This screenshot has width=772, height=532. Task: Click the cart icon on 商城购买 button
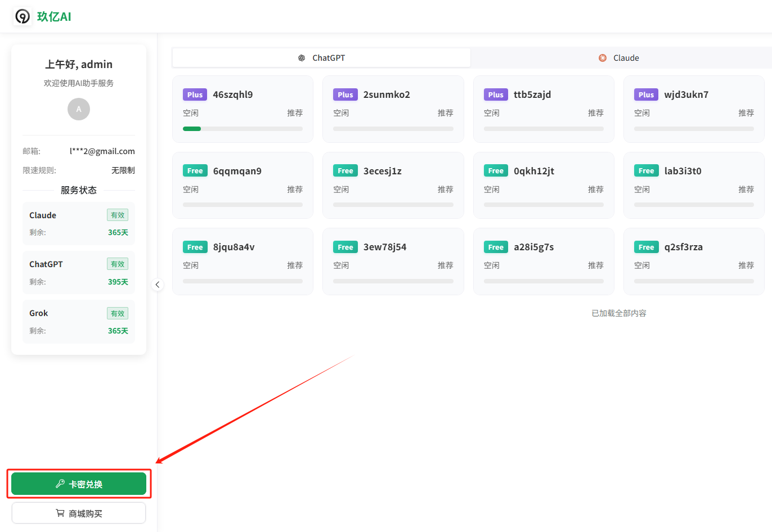(60, 513)
